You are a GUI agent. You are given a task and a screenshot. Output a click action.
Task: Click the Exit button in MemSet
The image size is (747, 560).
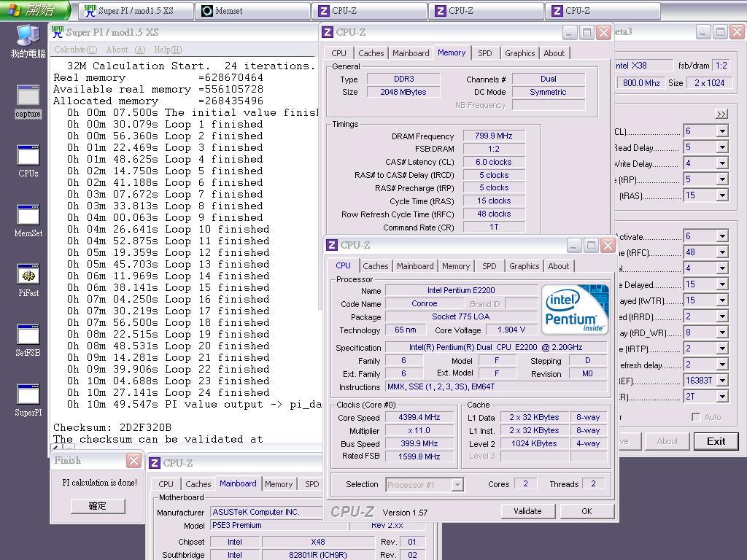click(x=716, y=441)
